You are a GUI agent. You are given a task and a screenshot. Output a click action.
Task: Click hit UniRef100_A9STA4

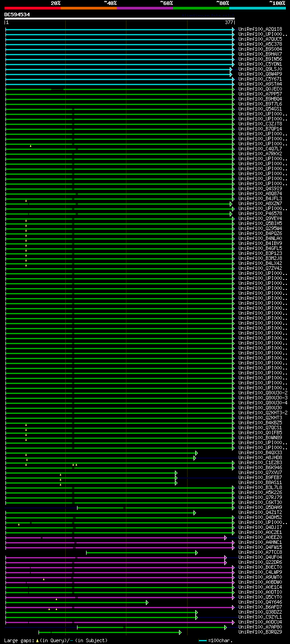click(x=260, y=84)
